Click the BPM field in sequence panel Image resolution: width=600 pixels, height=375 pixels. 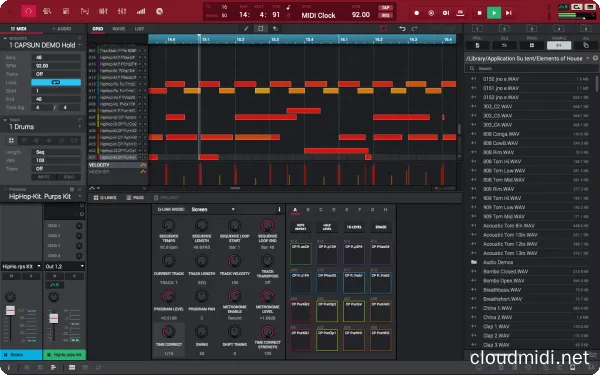pyautogui.click(x=56, y=65)
